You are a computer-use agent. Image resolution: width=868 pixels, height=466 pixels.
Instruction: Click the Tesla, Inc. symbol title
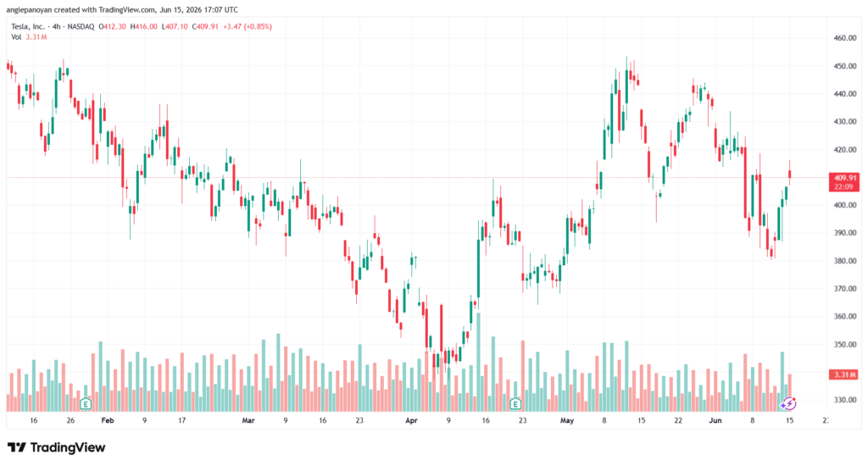(28, 26)
